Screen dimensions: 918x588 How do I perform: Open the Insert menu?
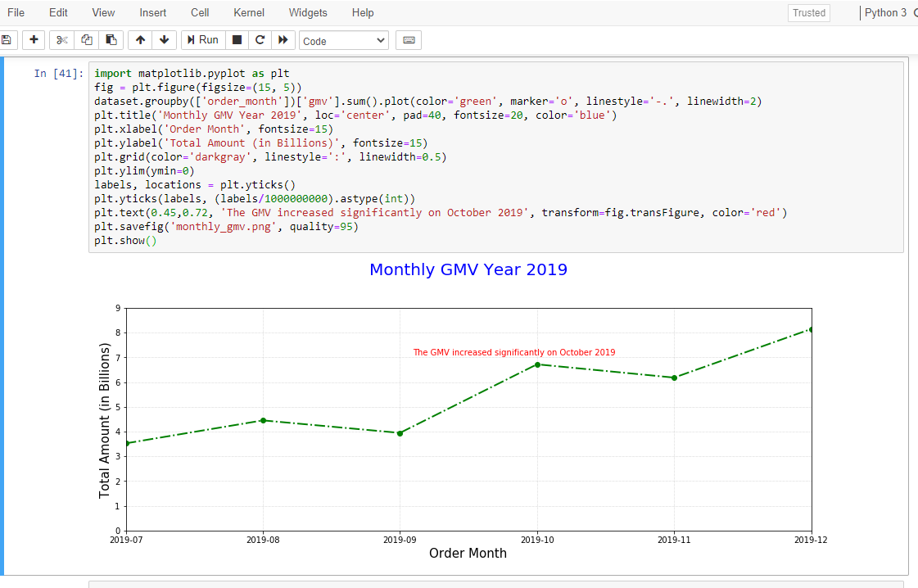[153, 12]
